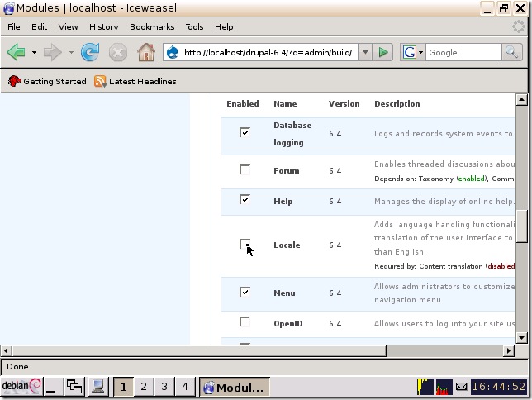Open the History menu
532x400 pixels.
(103, 26)
